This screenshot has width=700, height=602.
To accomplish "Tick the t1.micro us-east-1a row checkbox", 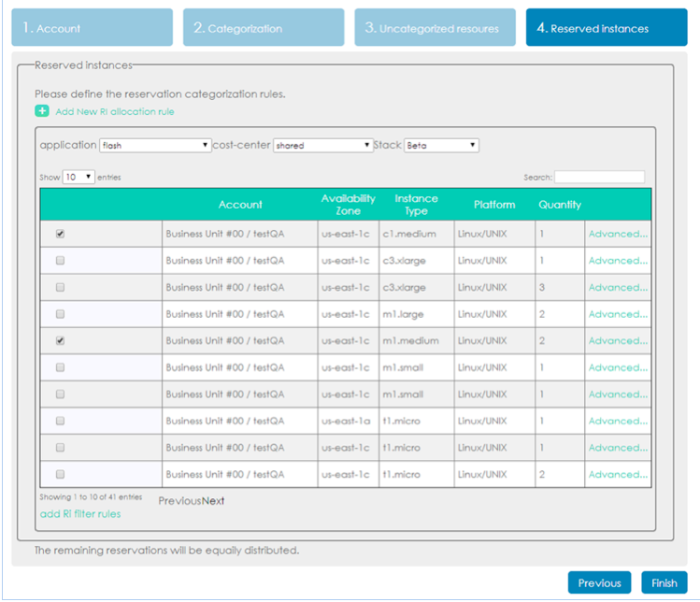I will click(x=61, y=422).
